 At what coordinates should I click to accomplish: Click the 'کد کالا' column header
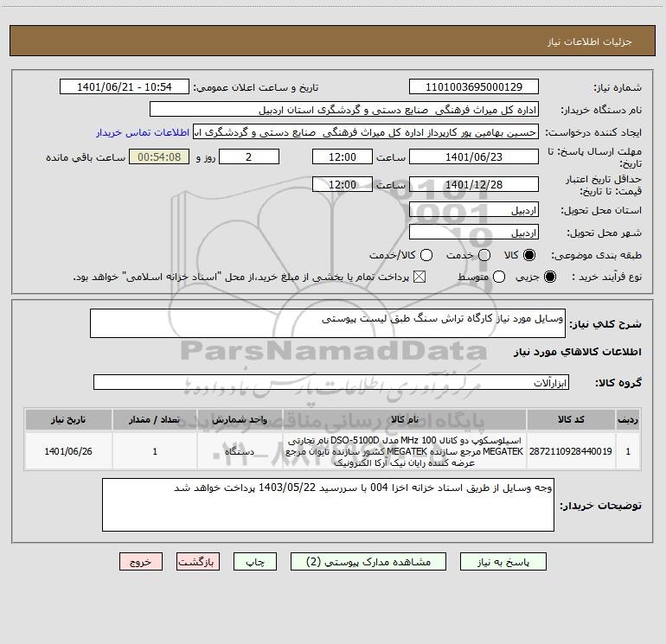coord(571,419)
